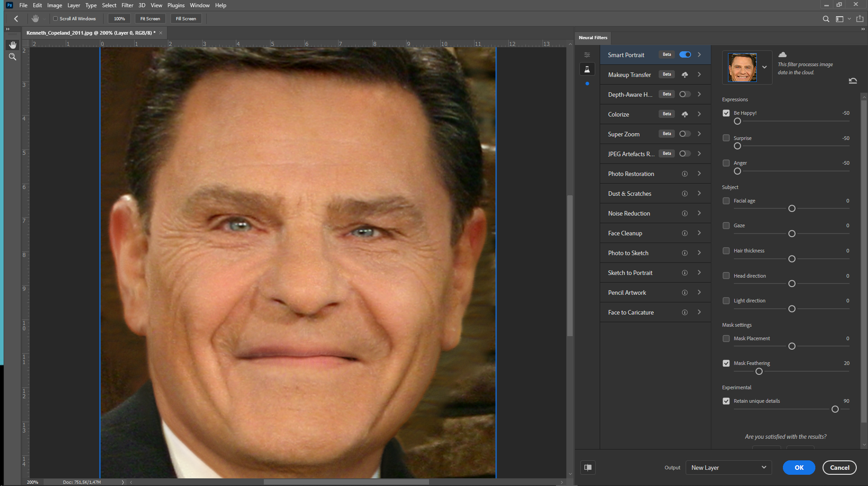This screenshot has width=868, height=486.
Task: Select the Neural Filters panel tab
Action: (593, 38)
